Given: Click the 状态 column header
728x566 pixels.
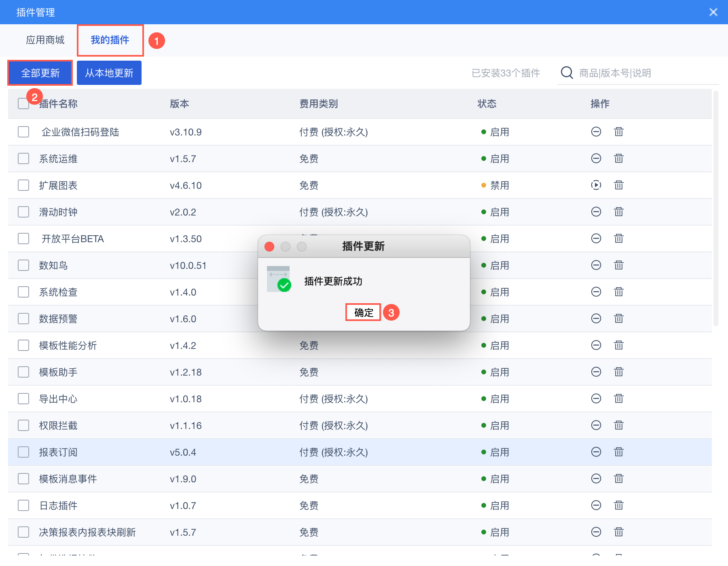Looking at the screenshot, I should click(487, 104).
